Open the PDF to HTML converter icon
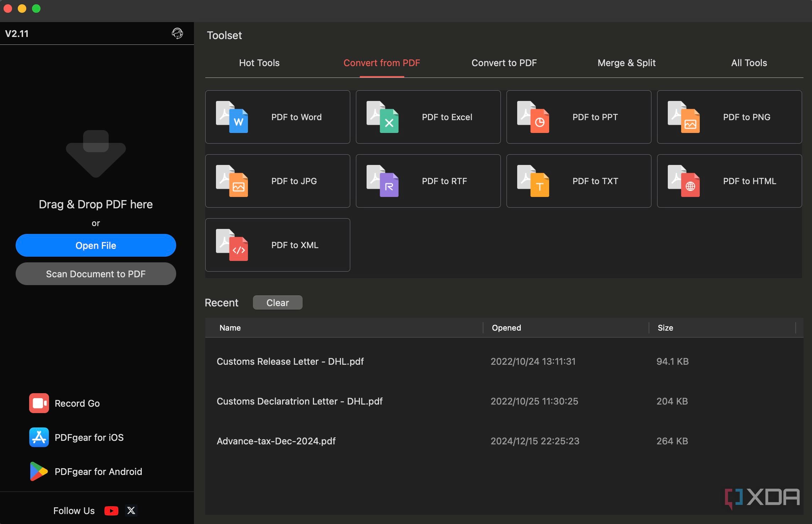 point(684,181)
